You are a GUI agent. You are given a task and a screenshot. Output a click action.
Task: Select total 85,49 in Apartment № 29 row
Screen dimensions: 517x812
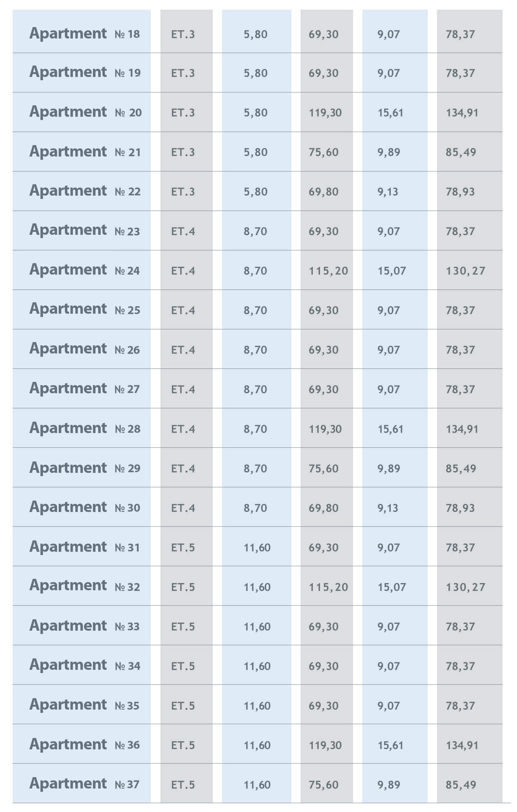click(x=461, y=468)
